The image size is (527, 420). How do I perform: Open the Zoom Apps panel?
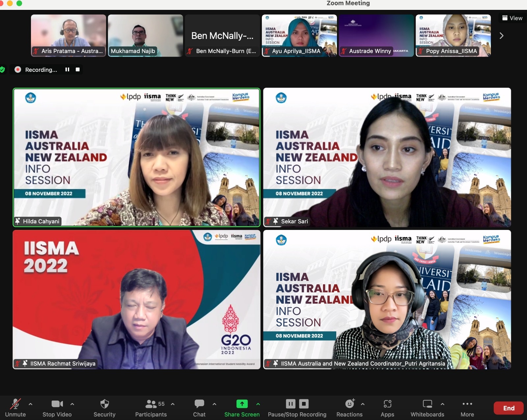point(387,408)
